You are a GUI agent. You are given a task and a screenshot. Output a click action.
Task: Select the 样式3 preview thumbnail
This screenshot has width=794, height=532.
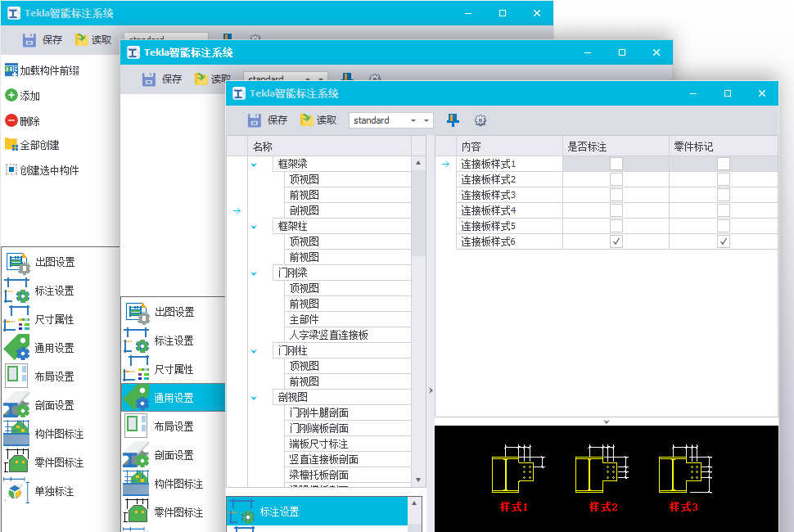[x=685, y=478]
